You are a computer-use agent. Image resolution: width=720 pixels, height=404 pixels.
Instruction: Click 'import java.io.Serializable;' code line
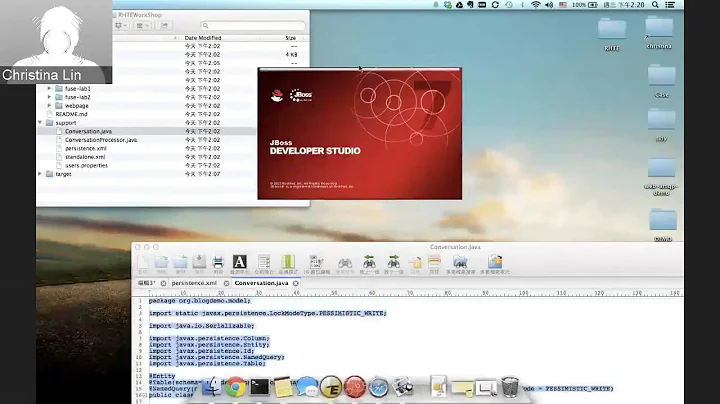[202, 325]
